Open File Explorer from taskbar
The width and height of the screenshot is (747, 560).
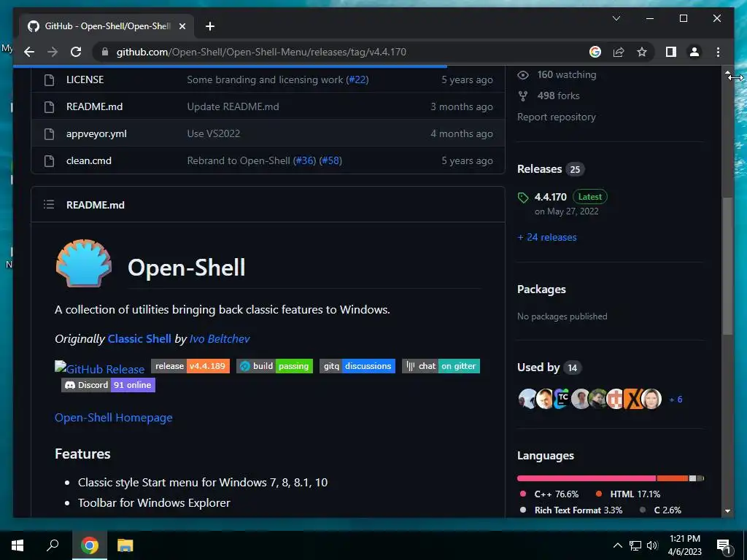pos(125,545)
